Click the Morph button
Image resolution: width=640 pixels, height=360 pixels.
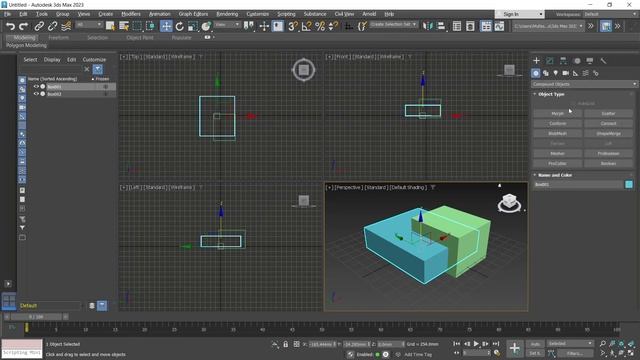pos(558,113)
